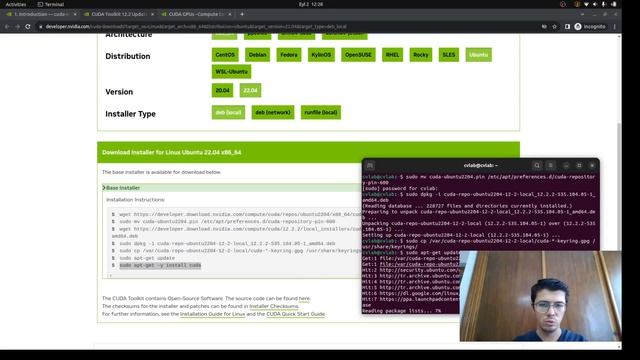Select the Ubuntu distribution

(x=478, y=55)
